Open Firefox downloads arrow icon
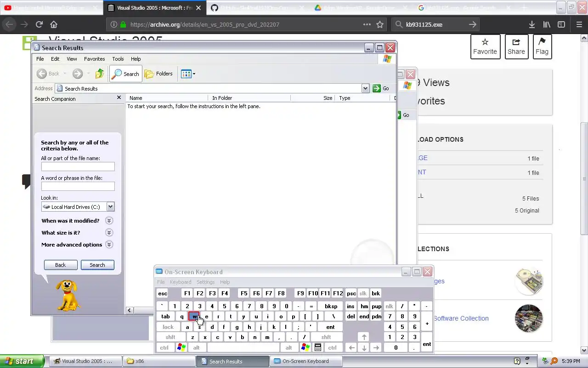Screen dimensions: 588x368 tap(531, 24)
